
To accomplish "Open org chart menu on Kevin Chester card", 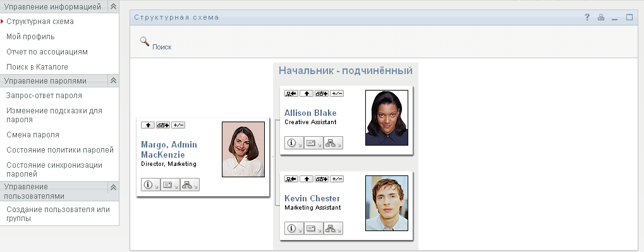I will [333, 228].
